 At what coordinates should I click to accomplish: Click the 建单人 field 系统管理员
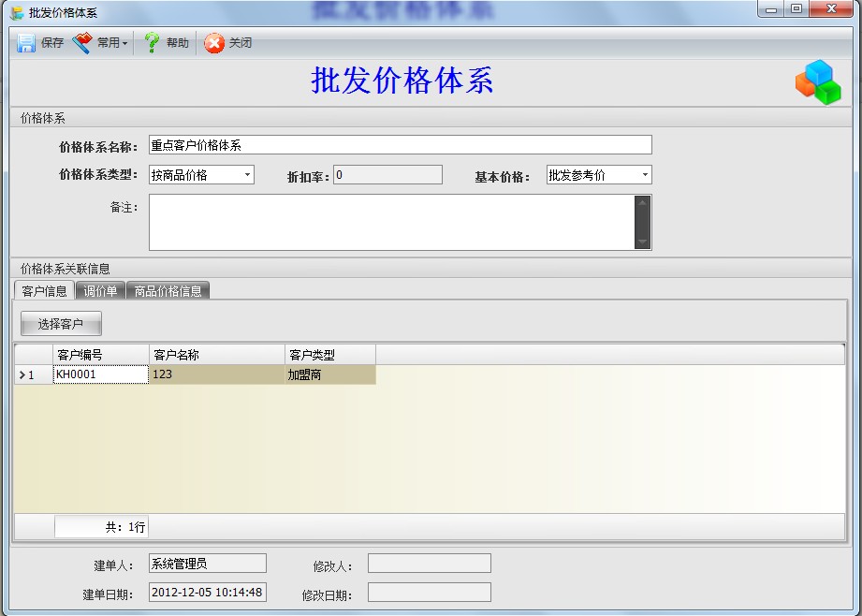[x=208, y=564]
